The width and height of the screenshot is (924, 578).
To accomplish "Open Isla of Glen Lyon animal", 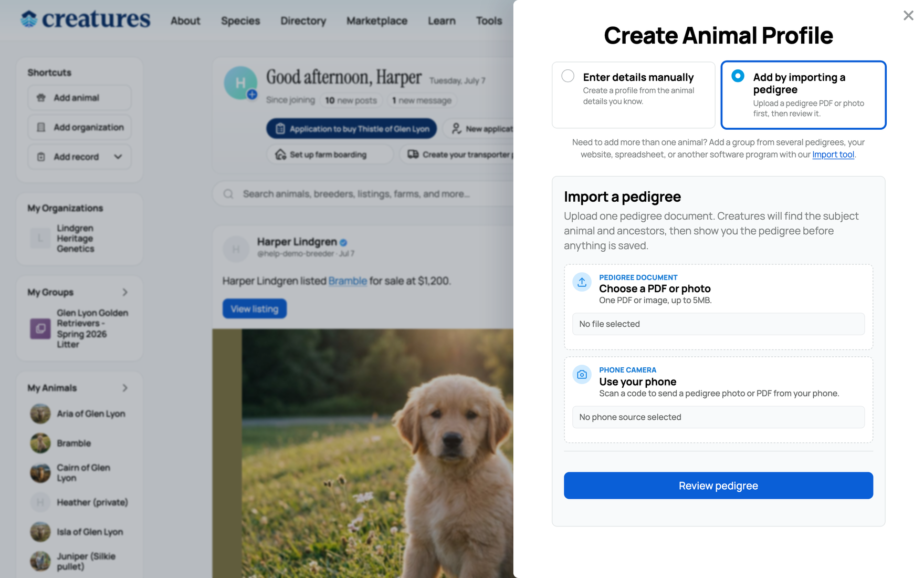I will pos(90,532).
